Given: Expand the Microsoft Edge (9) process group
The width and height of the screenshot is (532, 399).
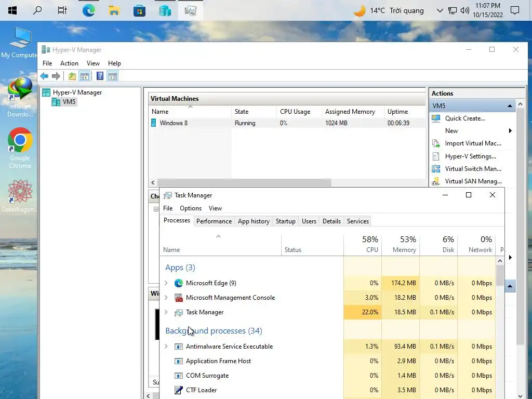Looking at the screenshot, I should (x=166, y=283).
